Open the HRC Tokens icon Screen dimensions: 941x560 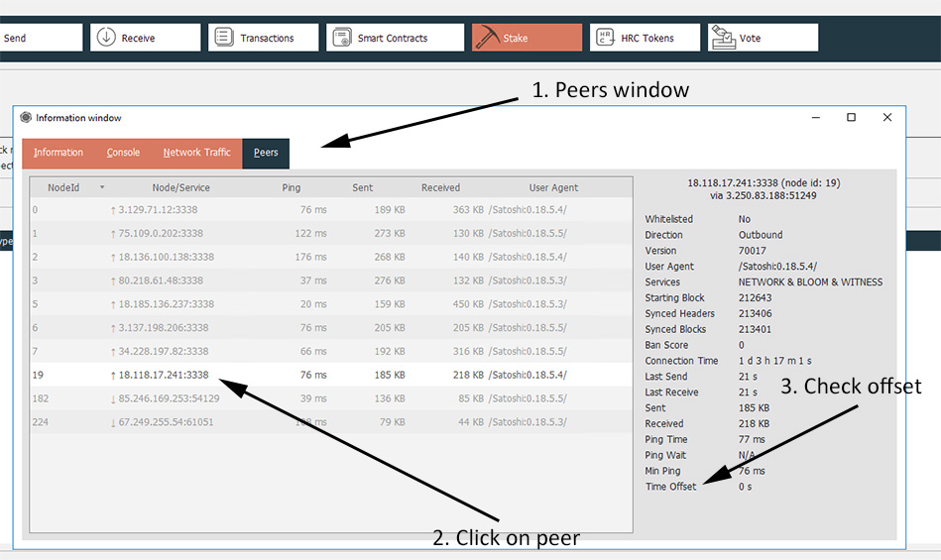(605, 38)
